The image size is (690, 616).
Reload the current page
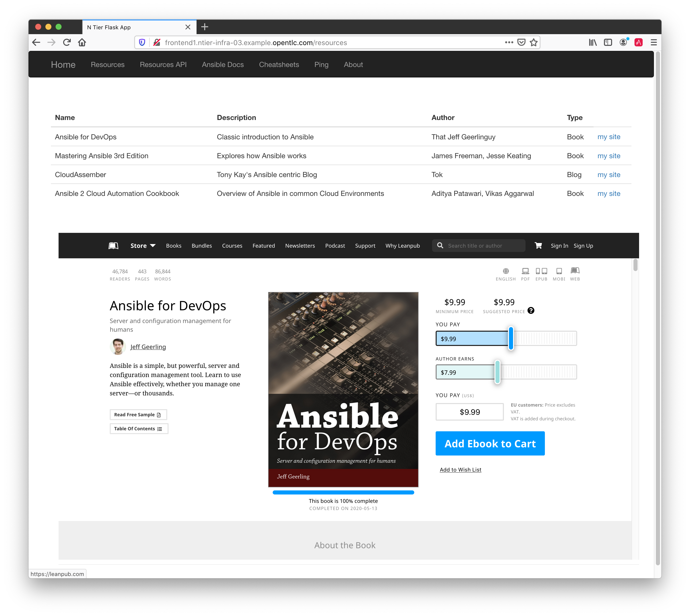click(x=67, y=42)
